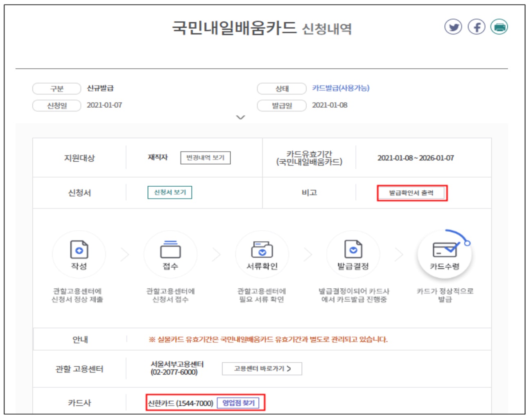This screenshot has height=420, width=529.
Task: Share the page via Twitter icon
Action: 453,27
